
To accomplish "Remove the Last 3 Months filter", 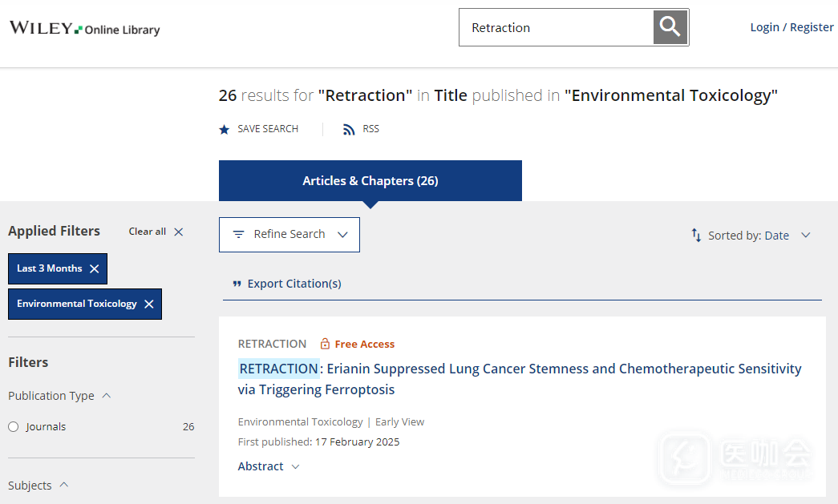I will tap(95, 268).
